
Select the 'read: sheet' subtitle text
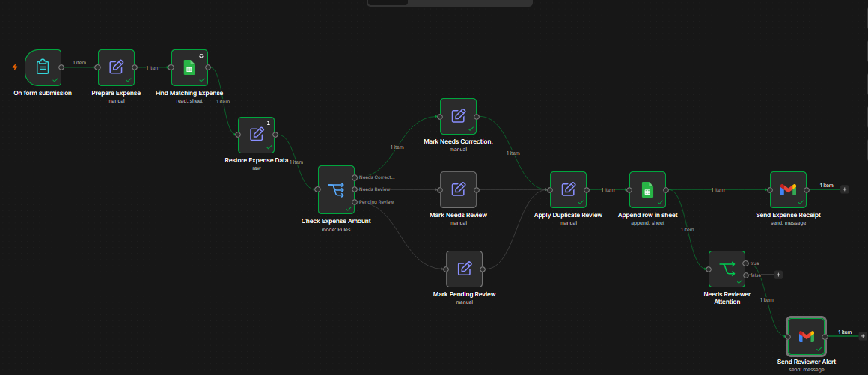click(189, 101)
